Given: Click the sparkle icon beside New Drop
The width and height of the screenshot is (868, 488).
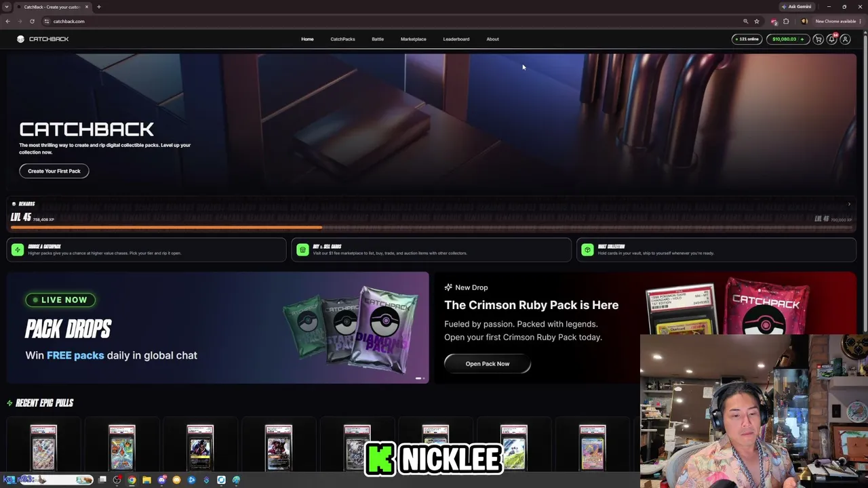Looking at the screenshot, I should click(448, 287).
